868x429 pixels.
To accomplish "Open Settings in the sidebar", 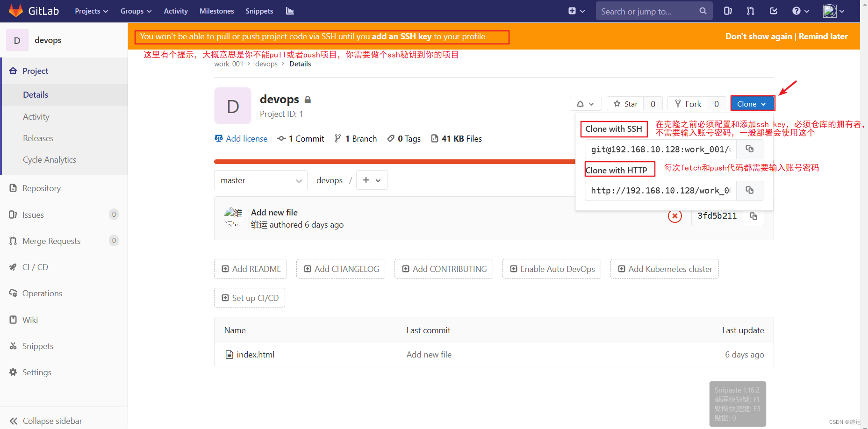I will click(37, 372).
